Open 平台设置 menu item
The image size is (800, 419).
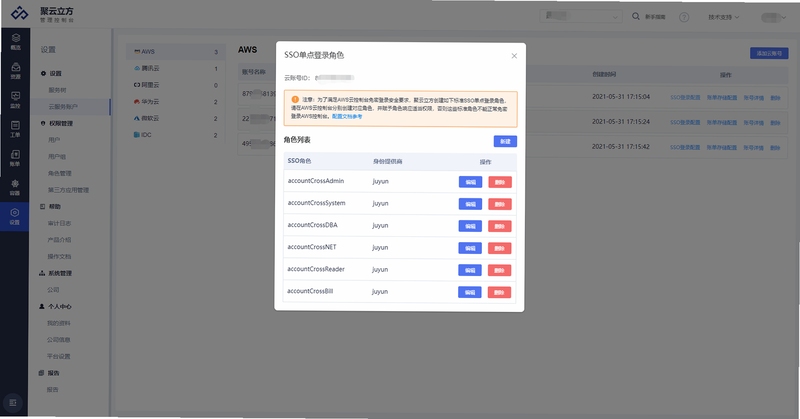(x=59, y=356)
